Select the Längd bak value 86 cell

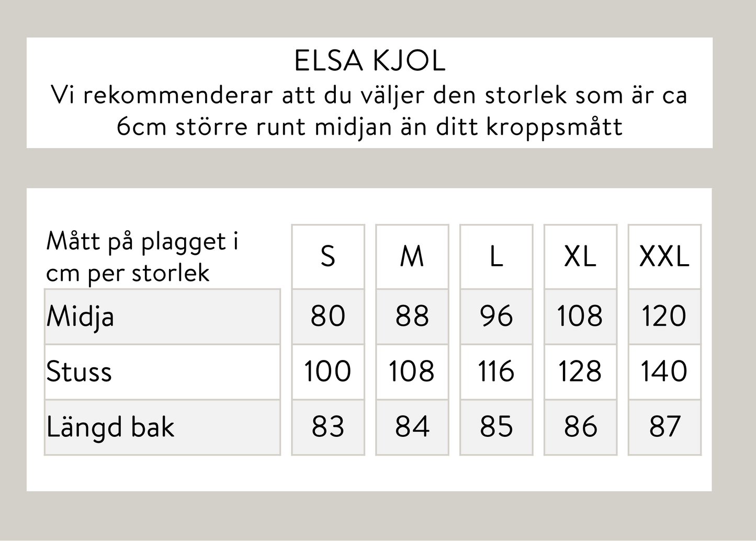pos(580,426)
